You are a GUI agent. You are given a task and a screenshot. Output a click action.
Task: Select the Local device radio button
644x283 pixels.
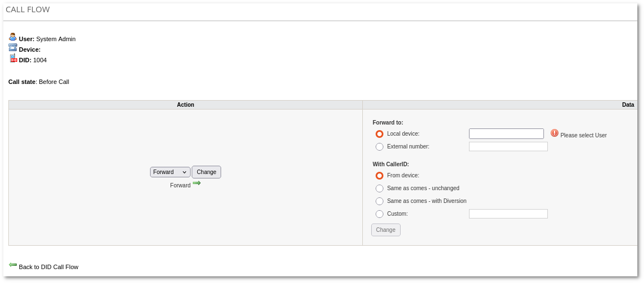point(380,134)
